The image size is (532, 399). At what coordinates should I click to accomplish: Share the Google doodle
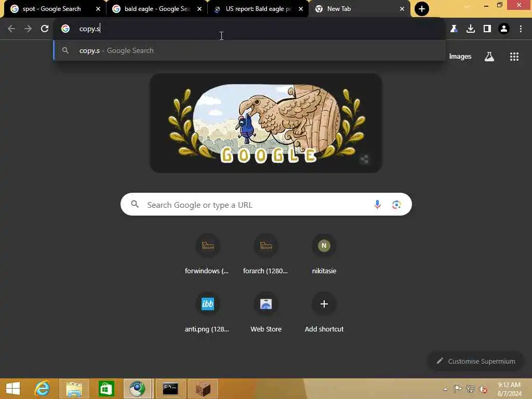(364, 159)
